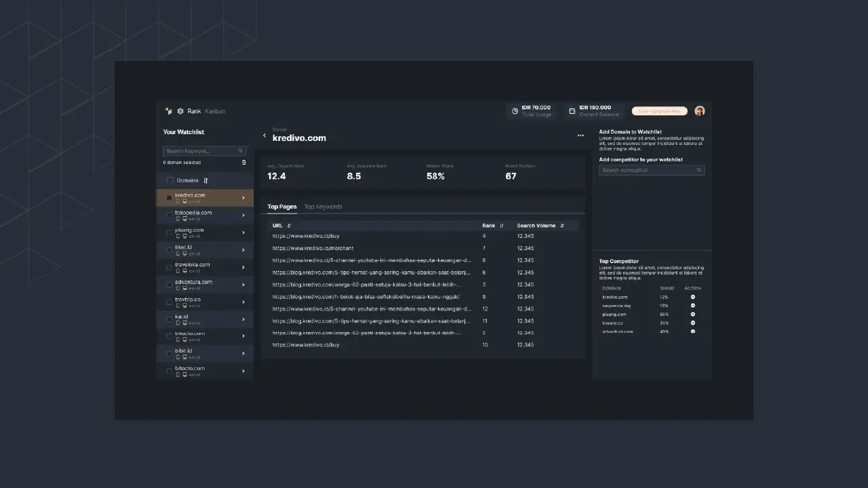Image resolution: width=868 pixels, height=488 pixels.
Task: Click the Total Usage pie chart icon
Action: coord(515,111)
